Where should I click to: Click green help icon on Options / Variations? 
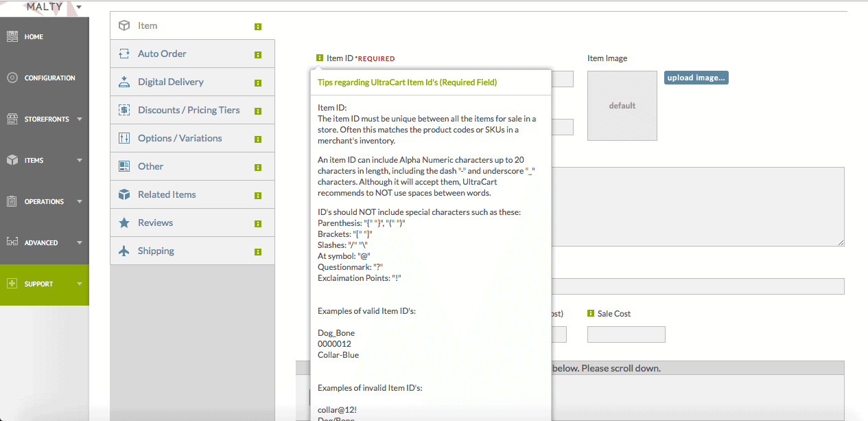258,139
